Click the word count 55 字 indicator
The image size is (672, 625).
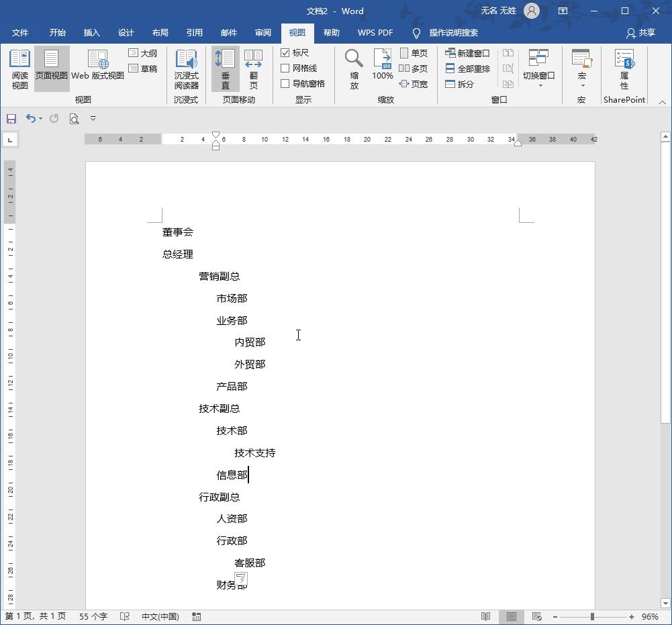coord(93,616)
